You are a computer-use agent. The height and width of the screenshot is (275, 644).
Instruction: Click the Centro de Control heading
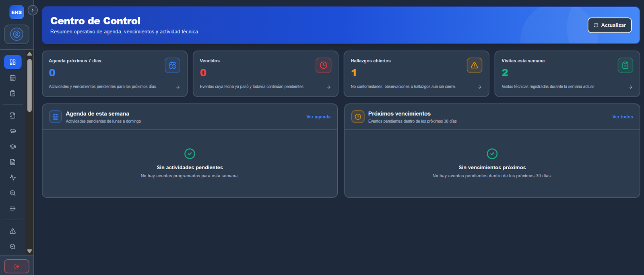click(95, 21)
